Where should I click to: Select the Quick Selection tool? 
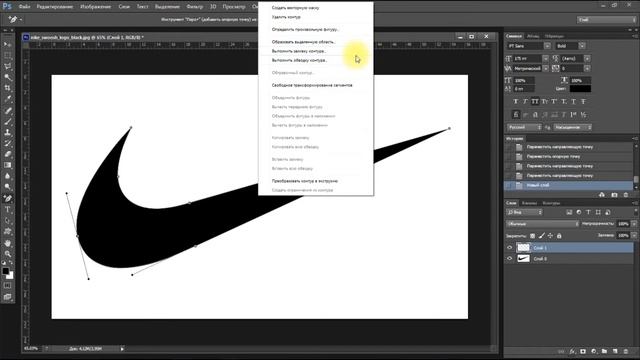coord(8,77)
